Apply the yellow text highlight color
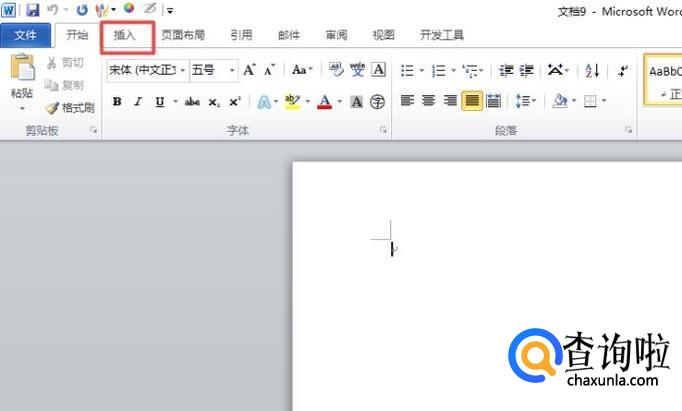Image resolution: width=682 pixels, height=411 pixels. pos(292,102)
